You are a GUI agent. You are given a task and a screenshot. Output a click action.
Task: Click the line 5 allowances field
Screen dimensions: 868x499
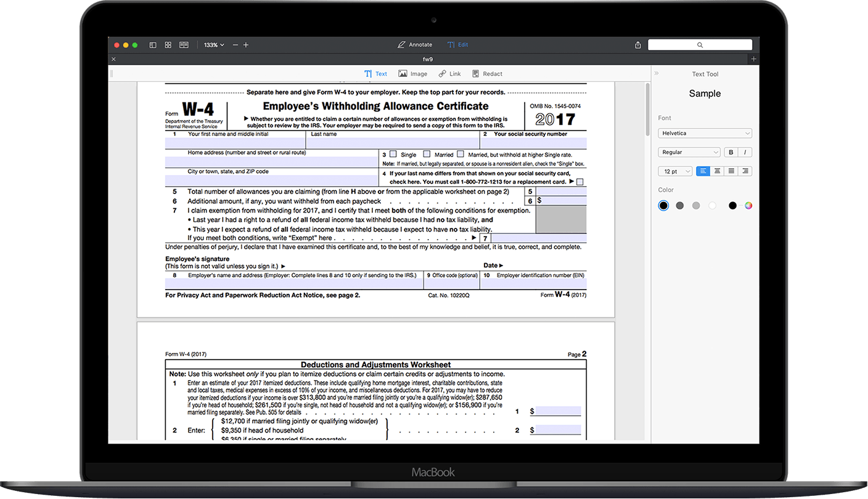561,192
